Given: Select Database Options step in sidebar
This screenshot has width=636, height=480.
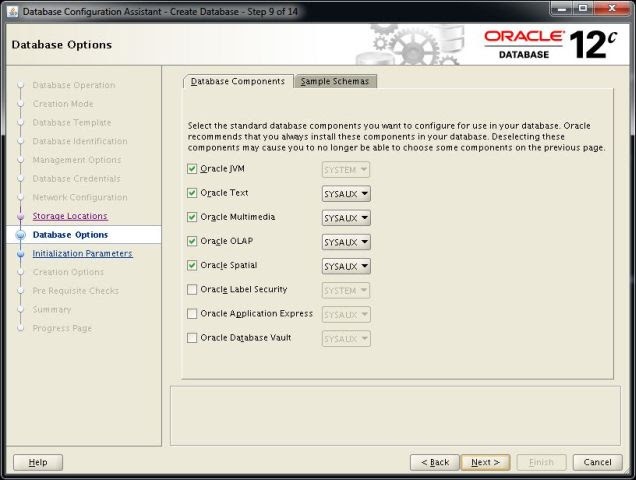Looking at the screenshot, I should pyautogui.click(x=70, y=235).
